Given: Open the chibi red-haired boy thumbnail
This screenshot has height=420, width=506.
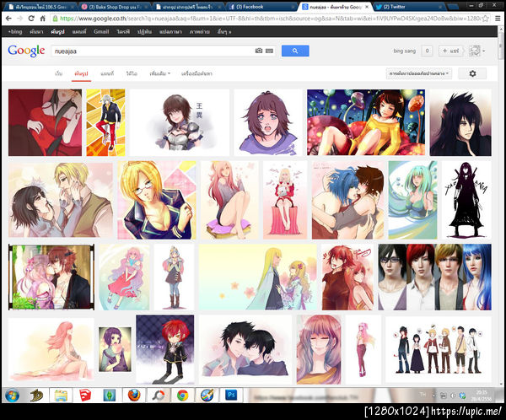Looking at the screenshot, I should [165, 350].
